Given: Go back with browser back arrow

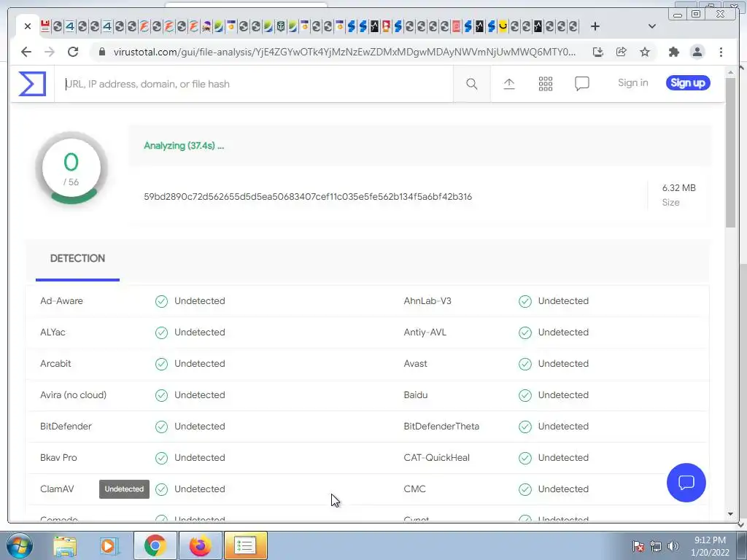Looking at the screenshot, I should pyautogui.click(x=26, y=52).
